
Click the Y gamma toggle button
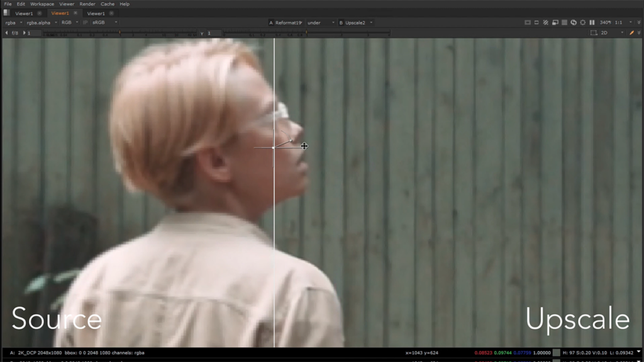click(x=202, y=33)
